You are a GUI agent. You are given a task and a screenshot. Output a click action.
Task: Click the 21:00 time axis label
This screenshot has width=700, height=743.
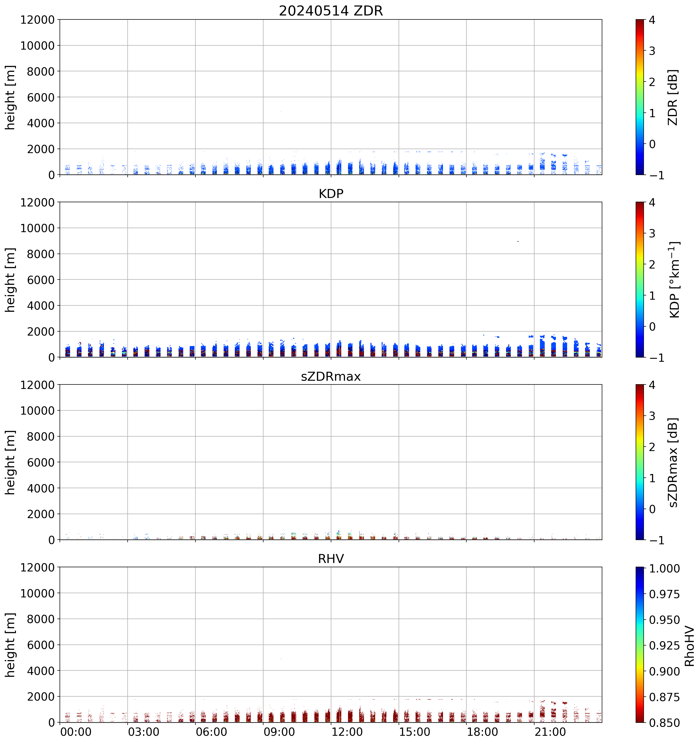(x=550, y=732)
